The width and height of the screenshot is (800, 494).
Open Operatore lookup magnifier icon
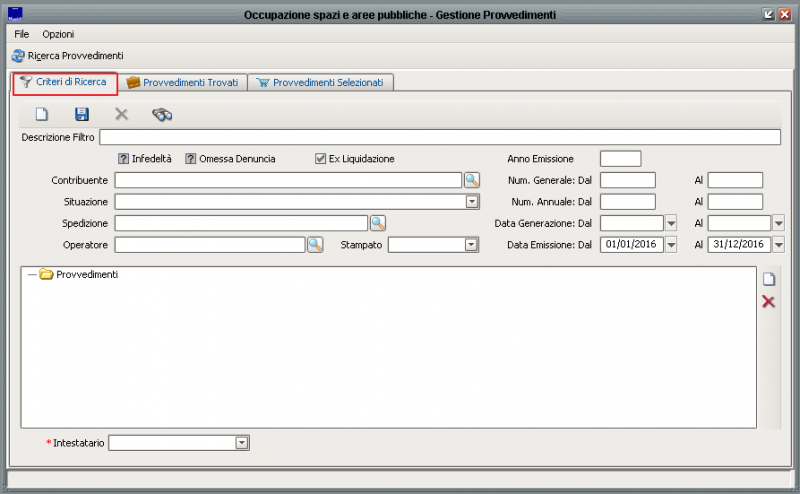315,244
